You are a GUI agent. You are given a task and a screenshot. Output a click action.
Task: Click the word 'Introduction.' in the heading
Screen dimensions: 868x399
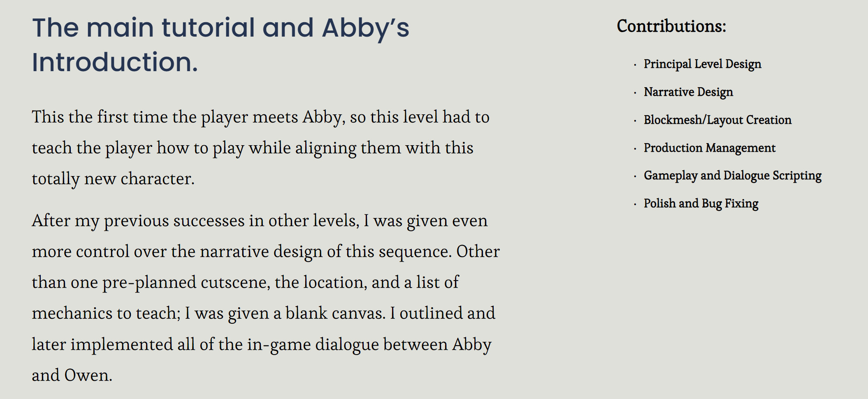coord(115,62)
